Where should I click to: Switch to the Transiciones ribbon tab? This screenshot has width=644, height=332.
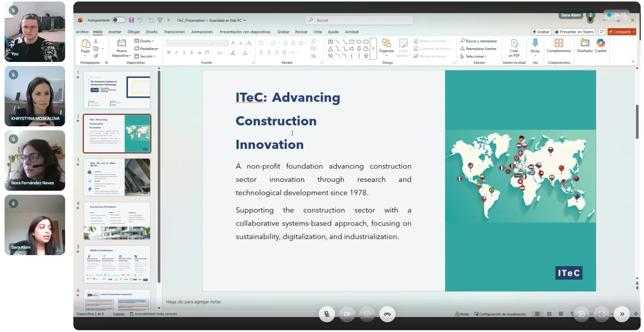[x=174, y=32]
